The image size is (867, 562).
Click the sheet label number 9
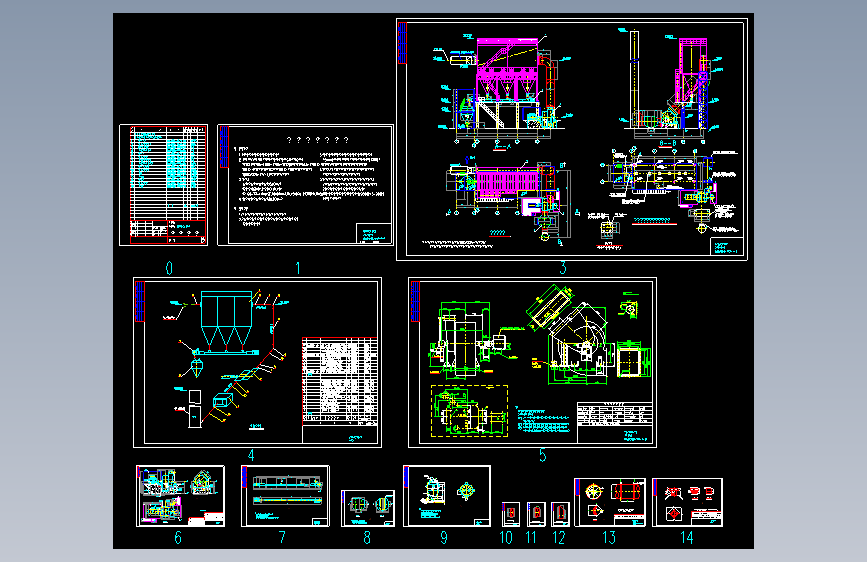(x=444, y=538)
